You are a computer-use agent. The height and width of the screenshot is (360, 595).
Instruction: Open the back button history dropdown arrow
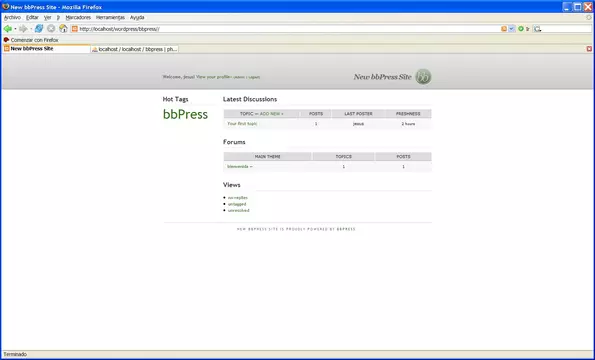[x=15, y=29]
